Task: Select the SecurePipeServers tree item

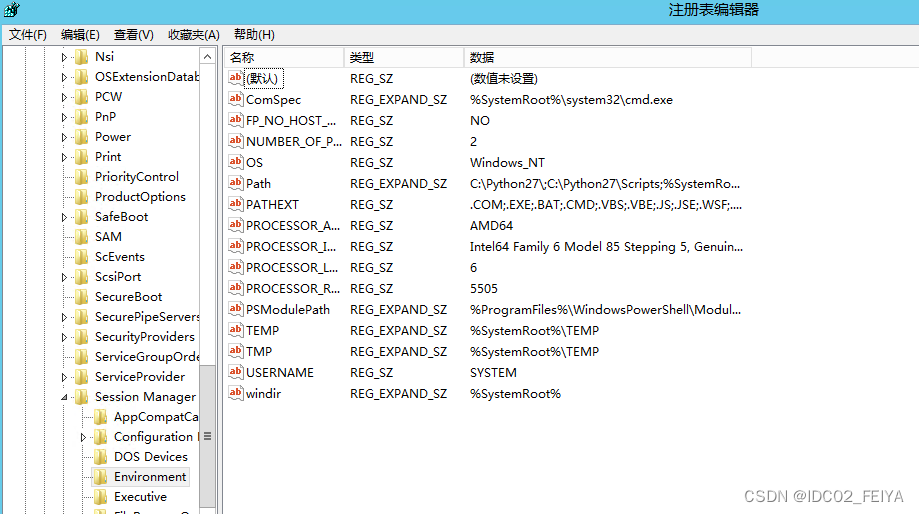Action: [147, 316]
